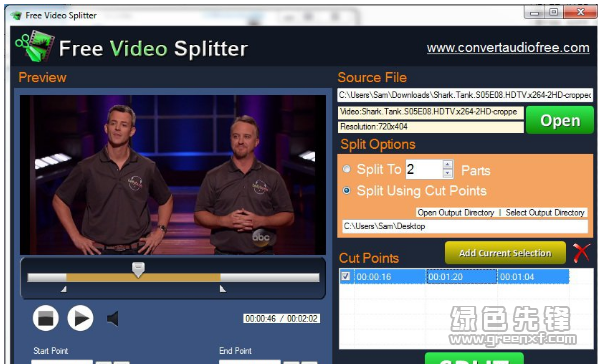The image size is (598, 364).
Task: Click the time display 00:00:46 / 00:02:02
Action: 281,318
